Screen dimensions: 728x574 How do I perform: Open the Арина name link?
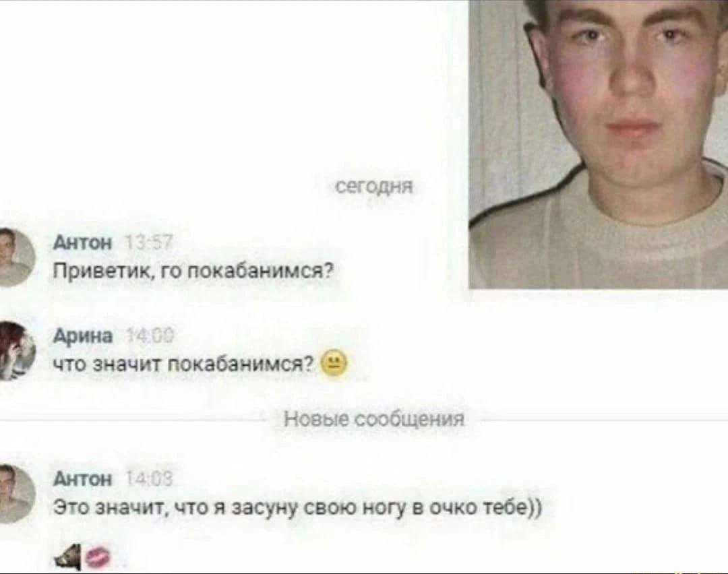coord(83,335)
